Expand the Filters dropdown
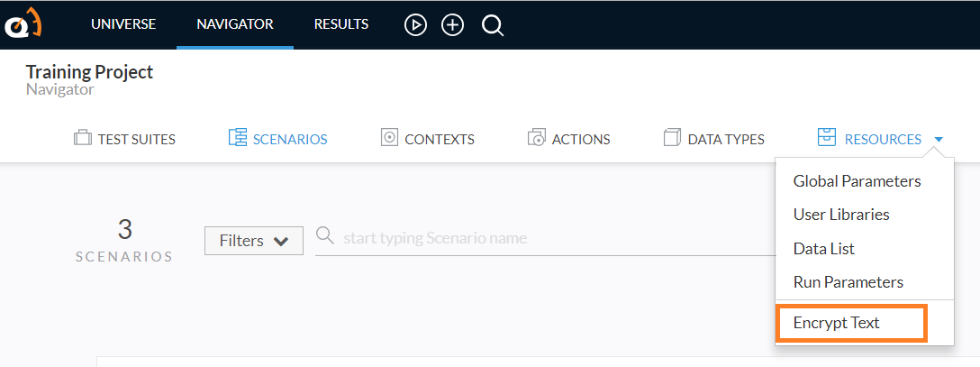Image resolution: width=980 pixels, height=367 pixels. pyautogui.click(x=254, y=241)
